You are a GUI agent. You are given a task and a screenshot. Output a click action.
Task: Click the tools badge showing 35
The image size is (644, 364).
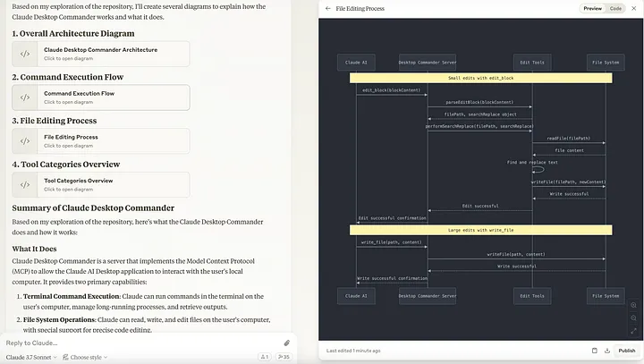point(284,357)
